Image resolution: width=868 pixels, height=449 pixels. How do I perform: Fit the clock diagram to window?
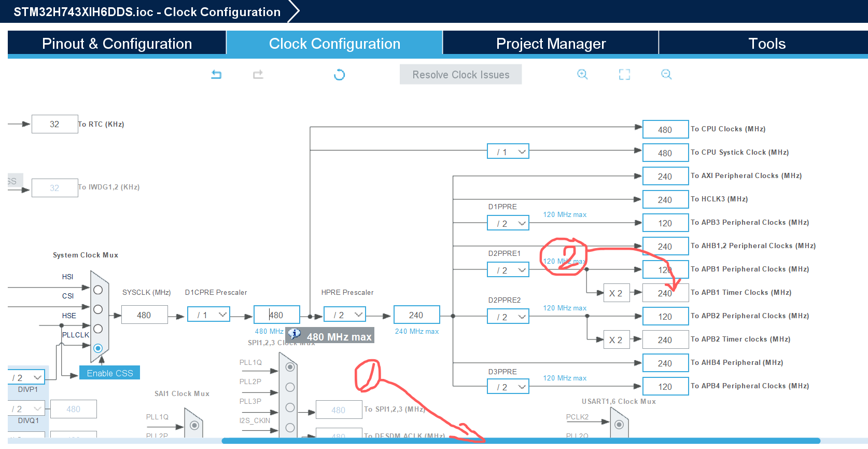pyautogui.click(x=624, y=74)
